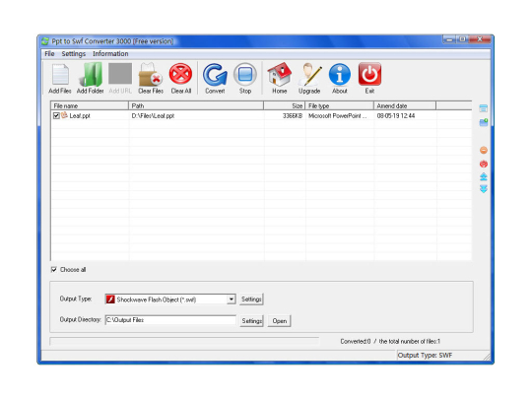This screenshot has width=532, height=399.
Task: Start conversion with the Convert icon
Action: coord(215,74)
